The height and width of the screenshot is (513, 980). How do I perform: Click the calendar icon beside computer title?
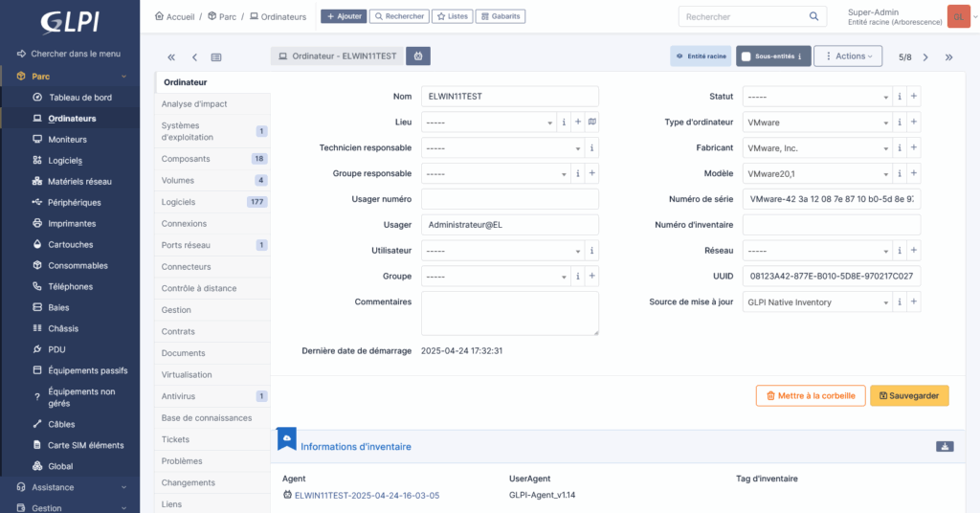pos(419,56)
